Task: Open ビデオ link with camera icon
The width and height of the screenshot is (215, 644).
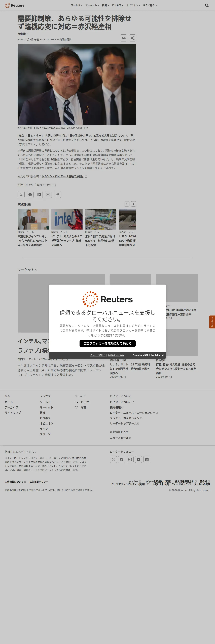Action: [x=82, y=402]
